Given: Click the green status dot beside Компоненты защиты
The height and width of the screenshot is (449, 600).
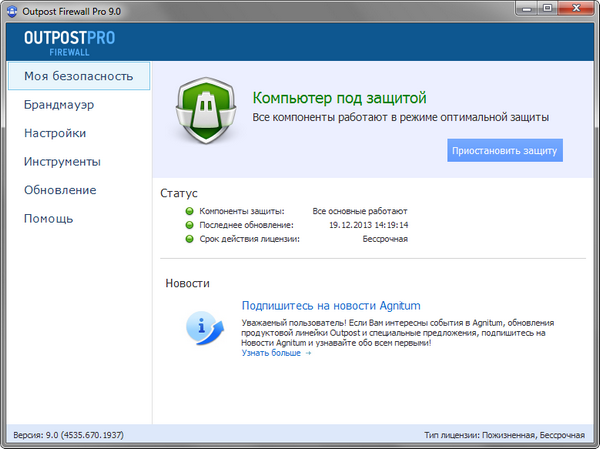Looking at the screenshot, I should point(188,211).
